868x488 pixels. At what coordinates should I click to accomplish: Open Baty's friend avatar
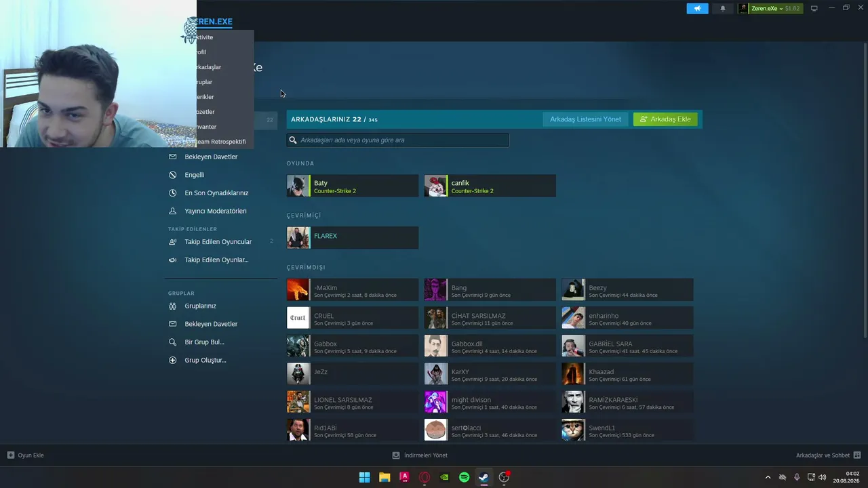(298, 186)
